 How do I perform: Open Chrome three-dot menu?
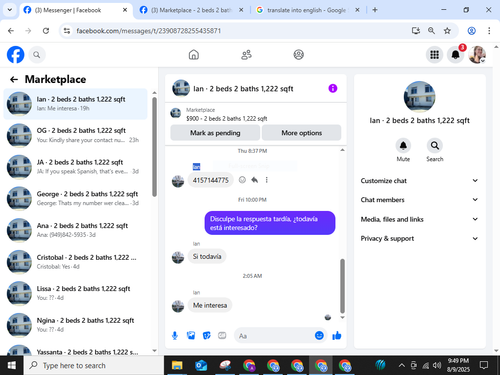(489, 31)
